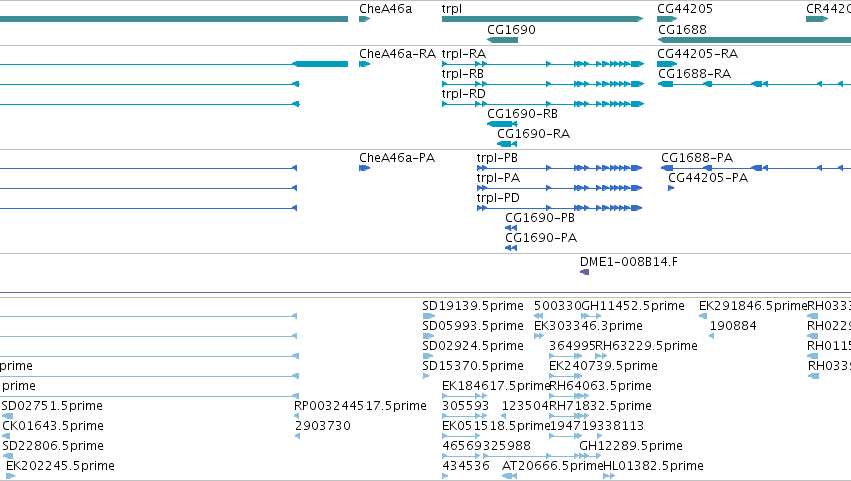Select the SD02751.5prime label
Screen dimensions: 851x481
pos(52,406)
